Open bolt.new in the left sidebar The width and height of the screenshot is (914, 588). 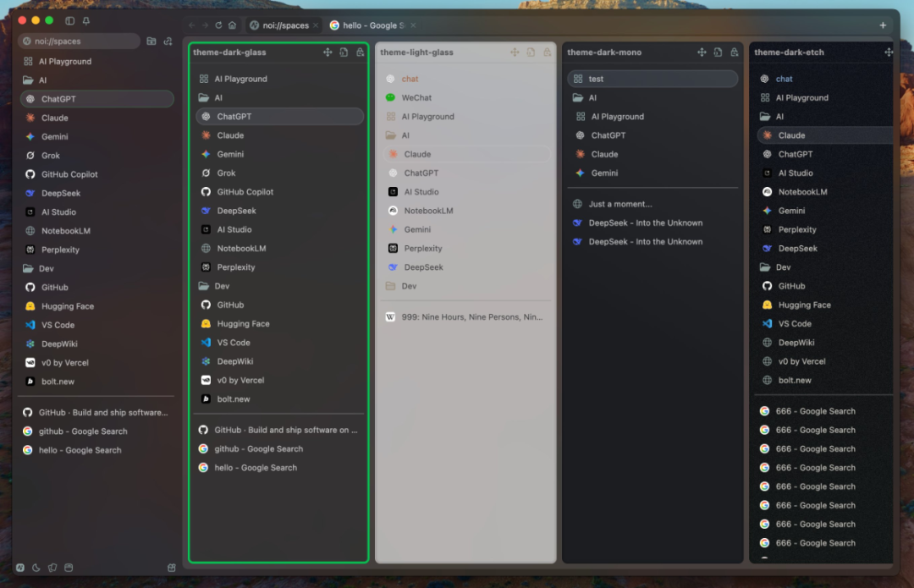(96, 381)
